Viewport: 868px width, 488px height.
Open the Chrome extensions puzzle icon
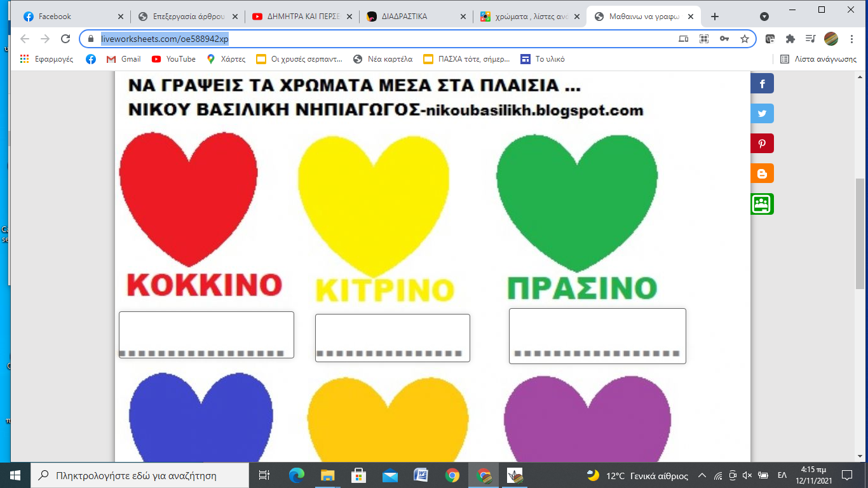(790, 39)
